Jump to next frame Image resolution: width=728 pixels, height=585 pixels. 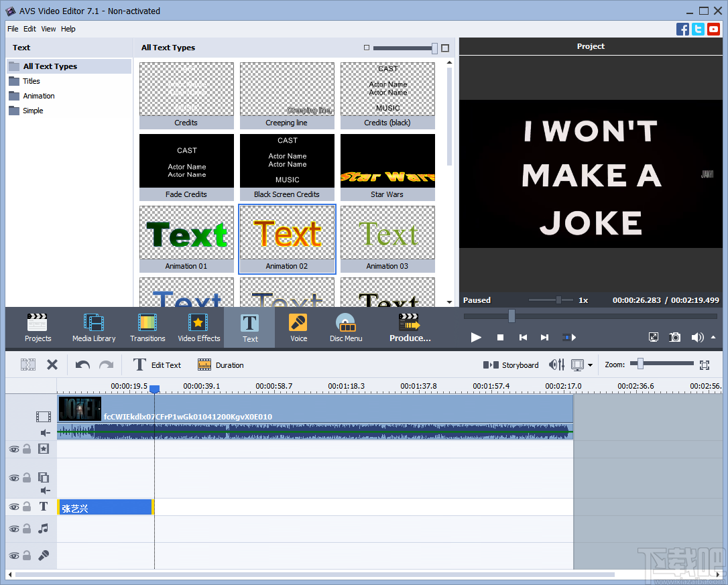coord(544,338)
